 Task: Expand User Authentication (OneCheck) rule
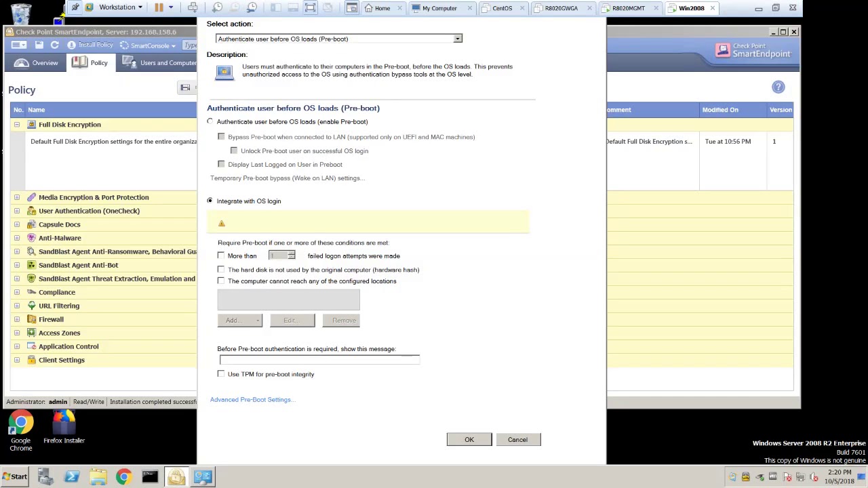click(16, 211)
